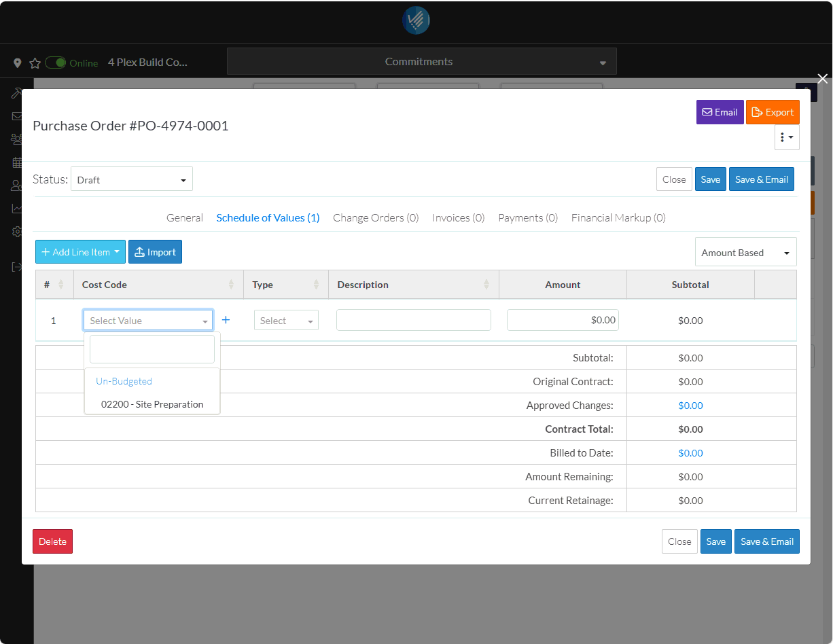Click the blue plus icon beside Cost Code
Screen dimensions: 833x644
coord(226,320)
